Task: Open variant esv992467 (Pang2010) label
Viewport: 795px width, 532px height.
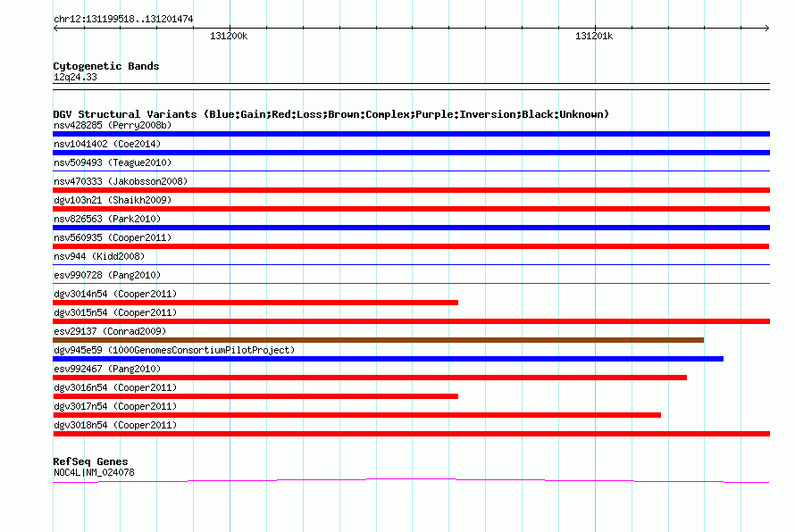Action: pyautogui.click(x=107, y=369)
